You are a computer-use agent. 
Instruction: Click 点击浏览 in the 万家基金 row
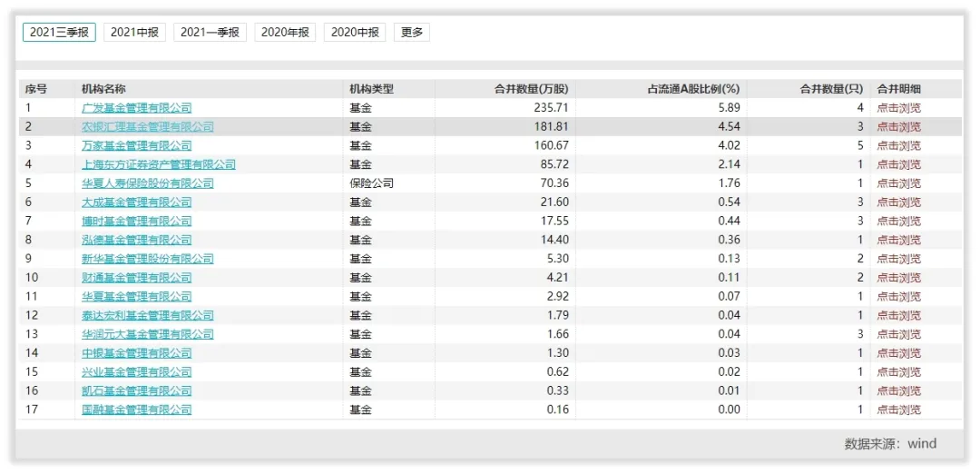pyautogui.click(x=898, y=145)
